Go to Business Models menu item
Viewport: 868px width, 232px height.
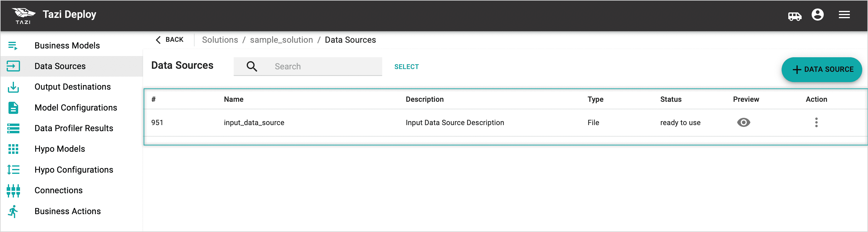point(67,45)
